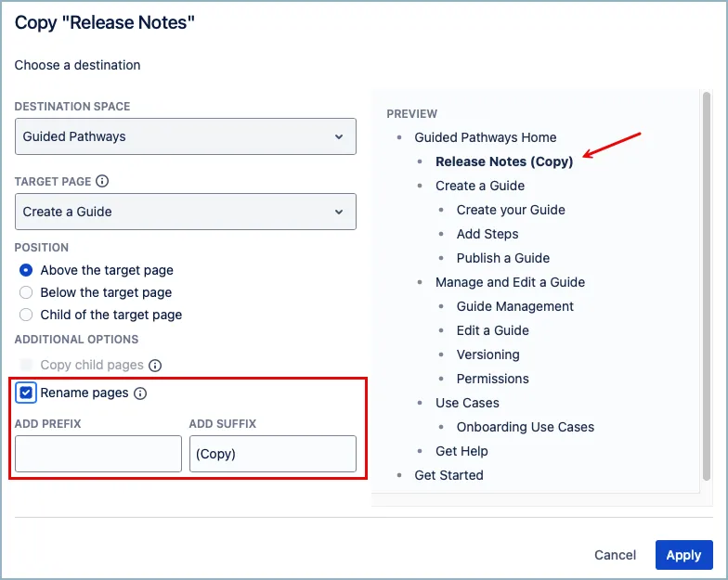The width and height of the screenshot is (728, 580).
Task: Click the Apply button
Action: (683, 555)
